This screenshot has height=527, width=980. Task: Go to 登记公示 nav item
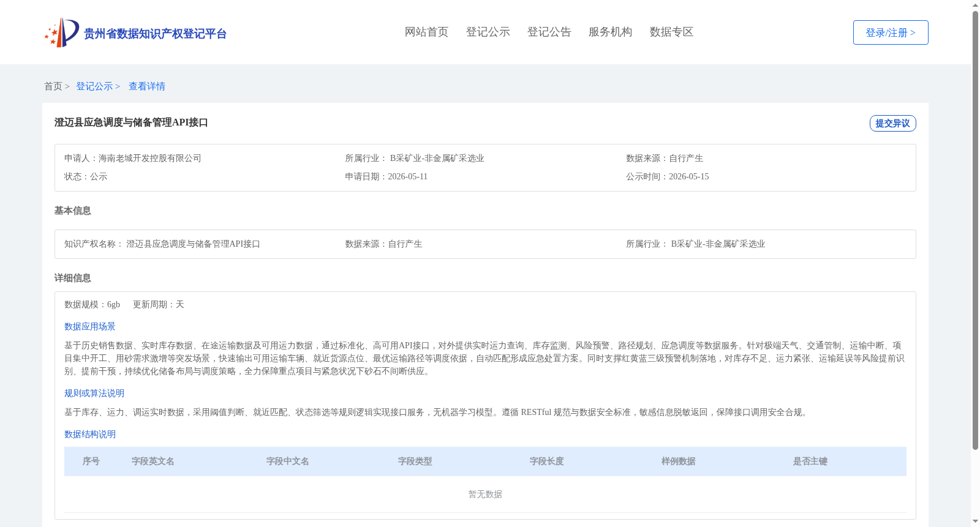click(488, 32)
